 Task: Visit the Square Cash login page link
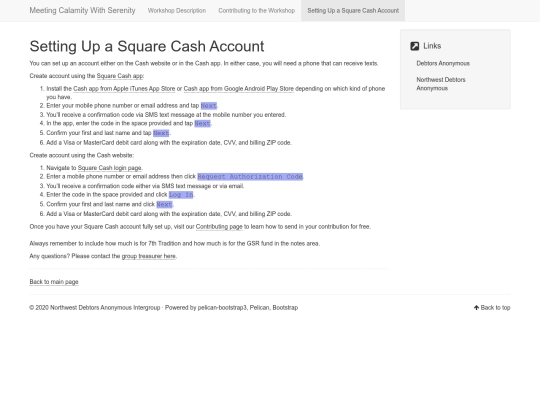click(110, 168)
